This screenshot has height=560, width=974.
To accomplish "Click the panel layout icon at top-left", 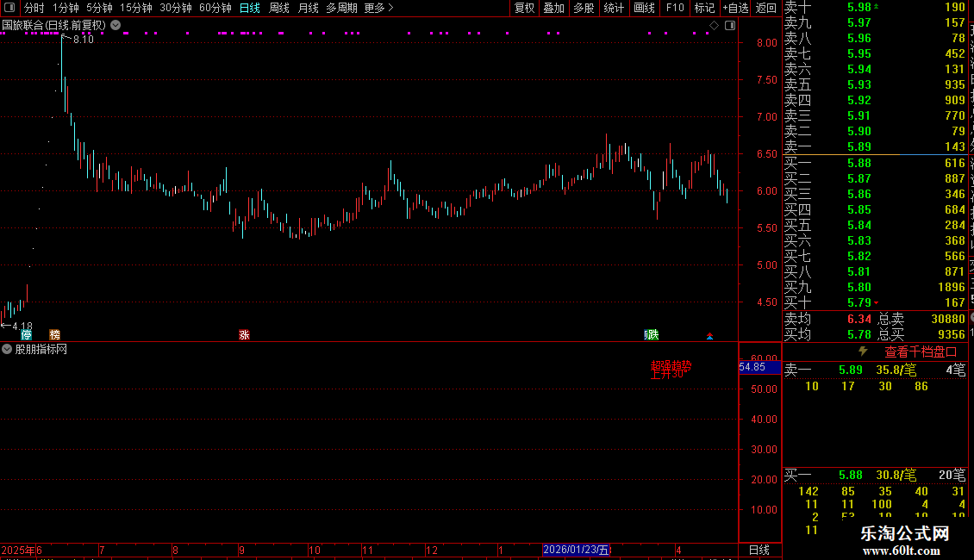I will click(9, 8).
